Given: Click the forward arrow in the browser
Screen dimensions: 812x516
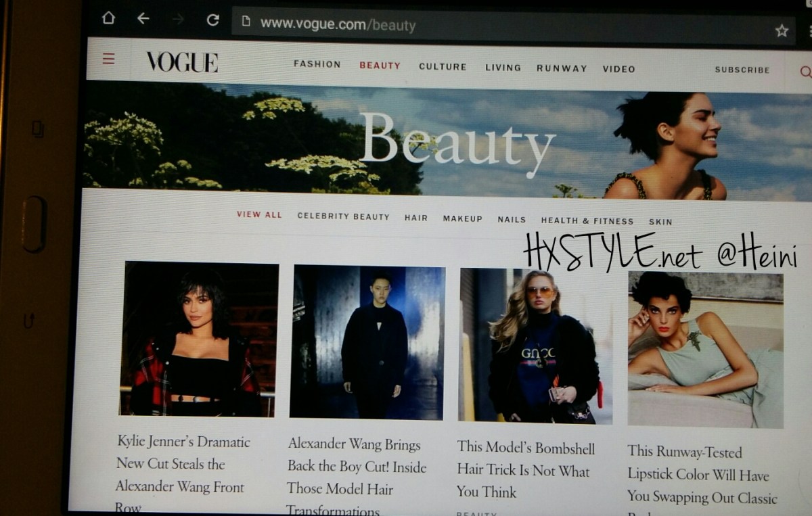Looking at the screenshot, I should coord(178,20).
